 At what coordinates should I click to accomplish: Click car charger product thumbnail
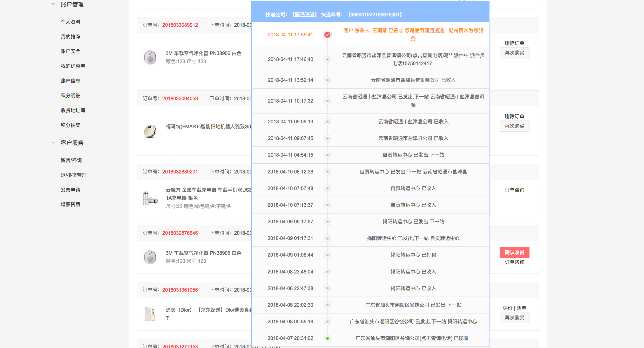(x=150, y=198)
